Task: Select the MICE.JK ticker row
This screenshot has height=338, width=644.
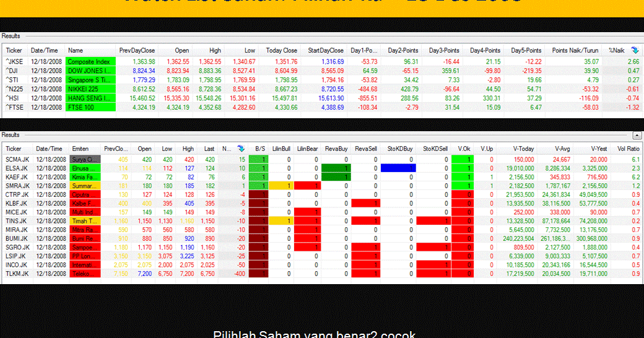Action: tap(323, 212)
